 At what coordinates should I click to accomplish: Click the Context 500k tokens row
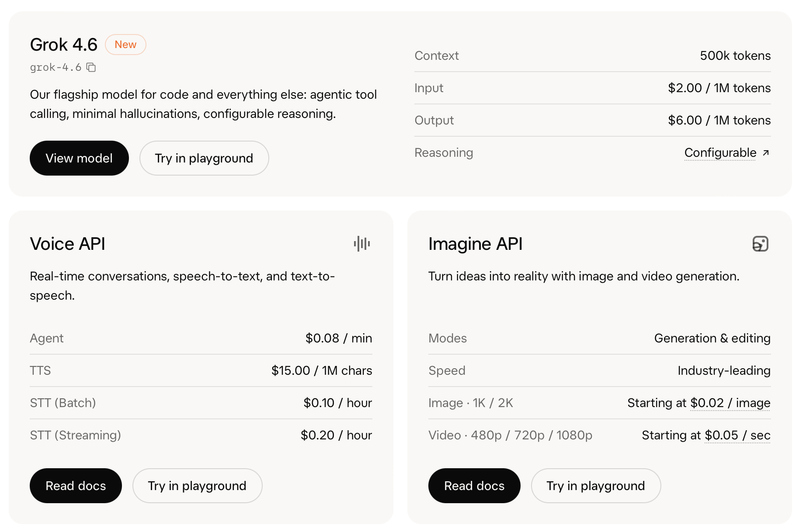pyautogui.click(x=593, y=55)
